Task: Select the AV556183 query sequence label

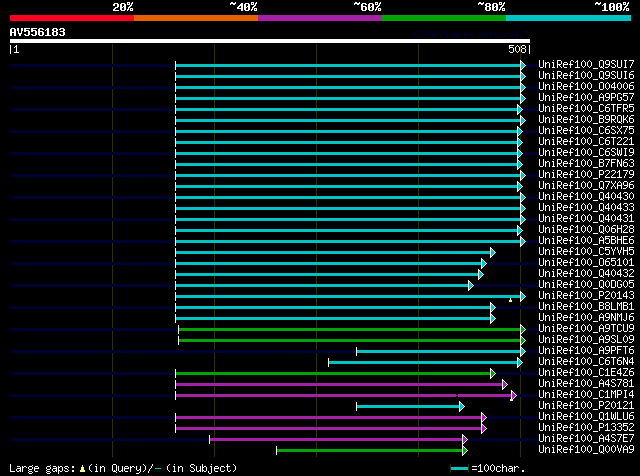Action: (x=38, y=32)
